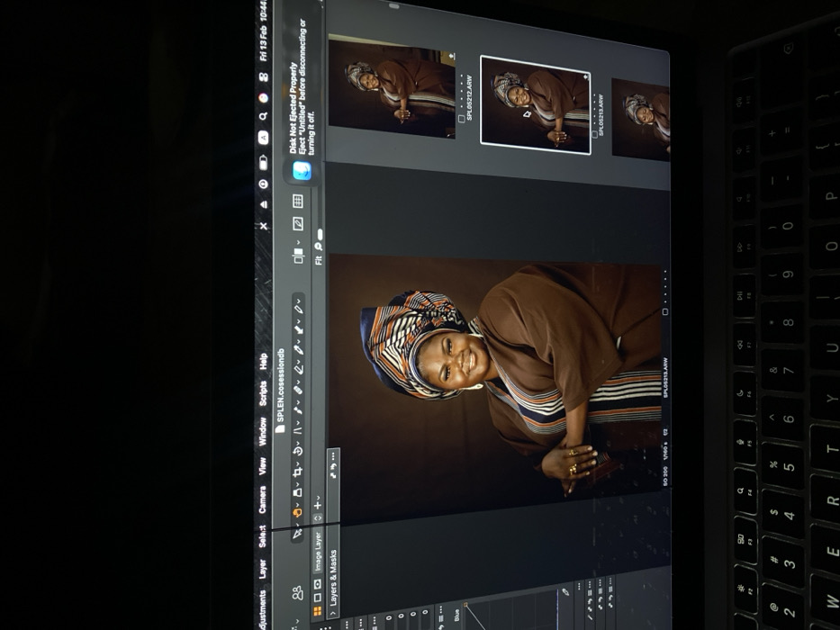Click the grid overlay icon in toolbar
The height and width of the screenshot is (630, 840).
(x=298, y=202)
